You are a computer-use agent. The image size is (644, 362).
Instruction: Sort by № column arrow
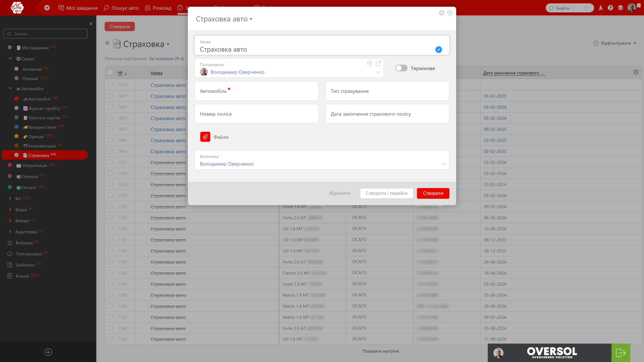click(126, 73)
